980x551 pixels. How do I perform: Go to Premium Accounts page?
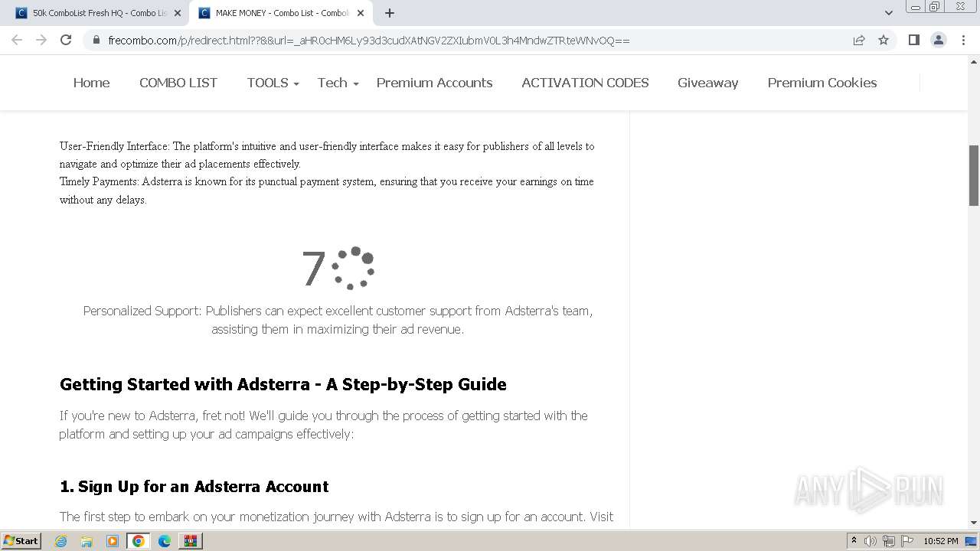click(x=434, y=83)
